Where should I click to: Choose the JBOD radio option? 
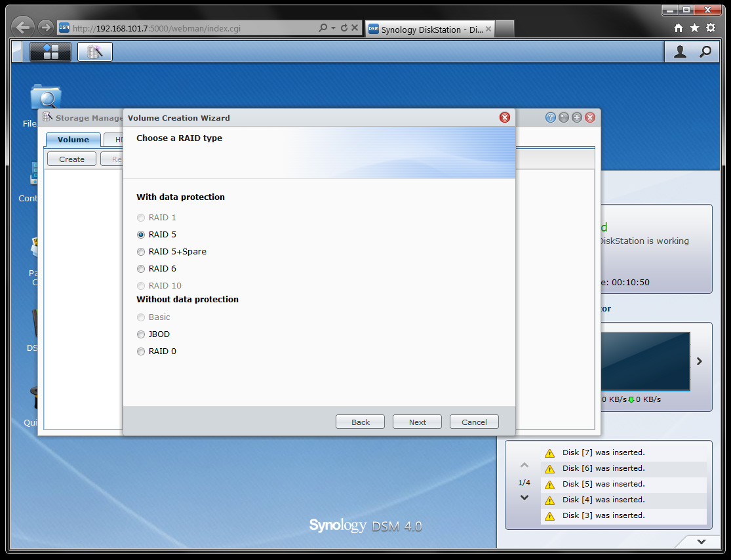coord(141,334)
